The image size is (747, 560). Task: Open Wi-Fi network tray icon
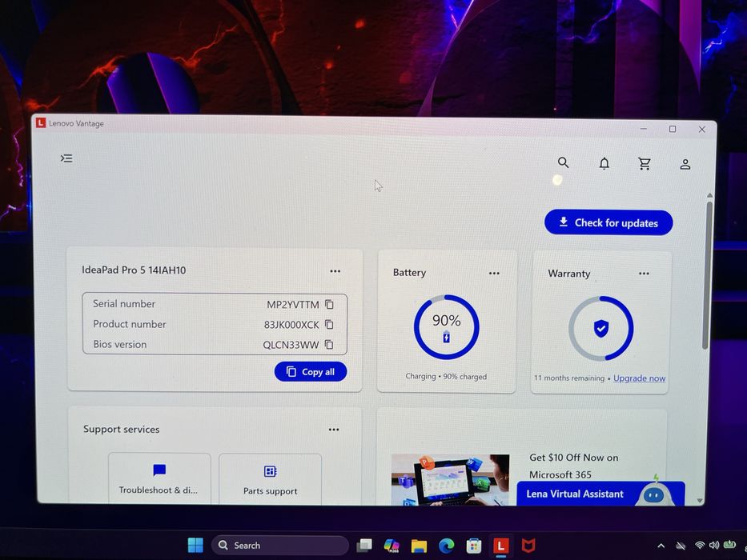tap(699, 546)
